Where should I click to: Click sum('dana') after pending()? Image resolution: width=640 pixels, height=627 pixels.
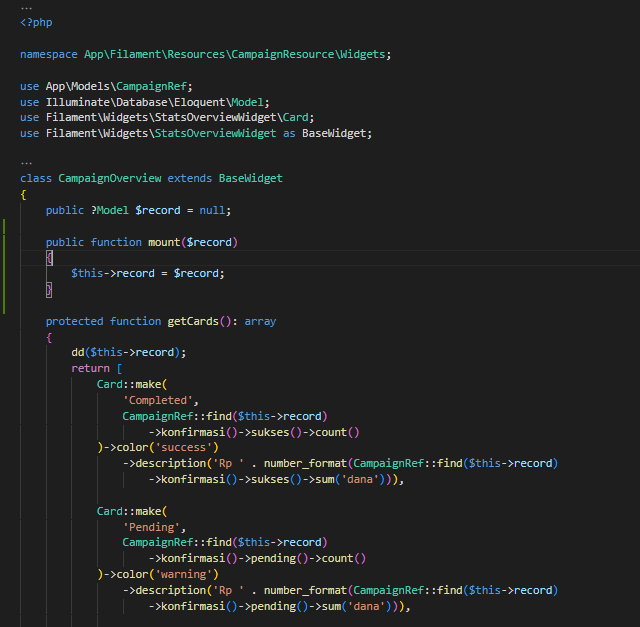(x=356, y=606)
